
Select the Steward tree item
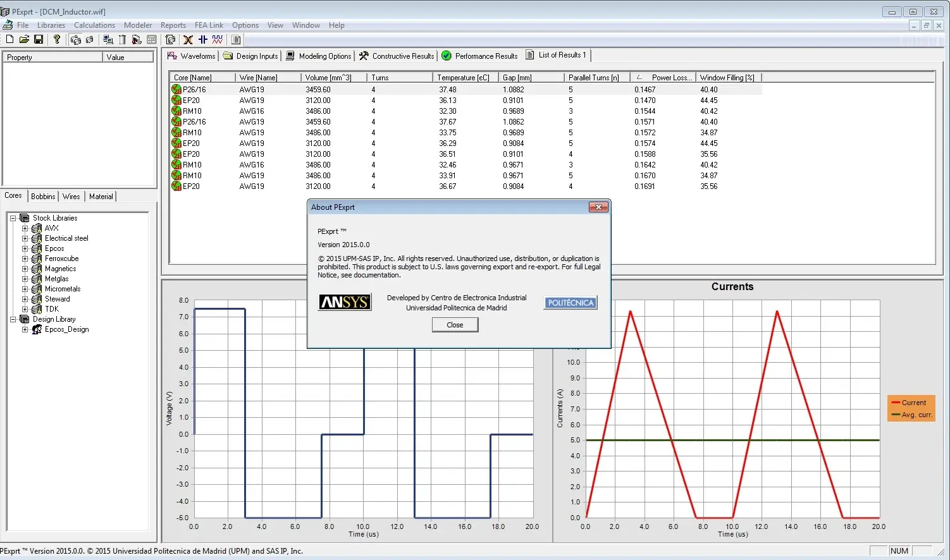57,299
